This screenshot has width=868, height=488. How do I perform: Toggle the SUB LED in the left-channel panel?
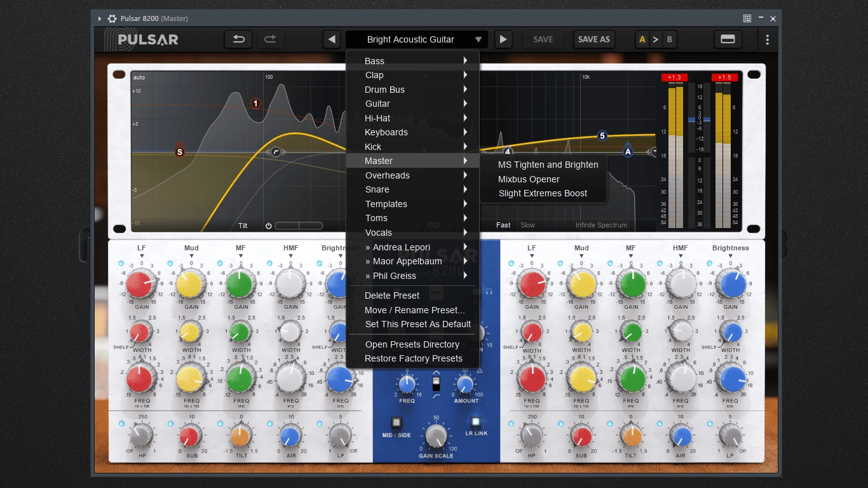170,423
